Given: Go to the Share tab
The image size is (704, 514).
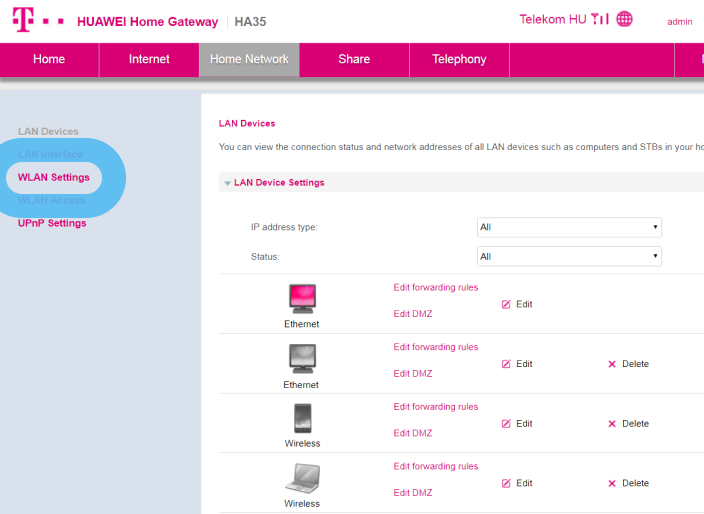Looking at the screenshot, I should coord(354,59).
